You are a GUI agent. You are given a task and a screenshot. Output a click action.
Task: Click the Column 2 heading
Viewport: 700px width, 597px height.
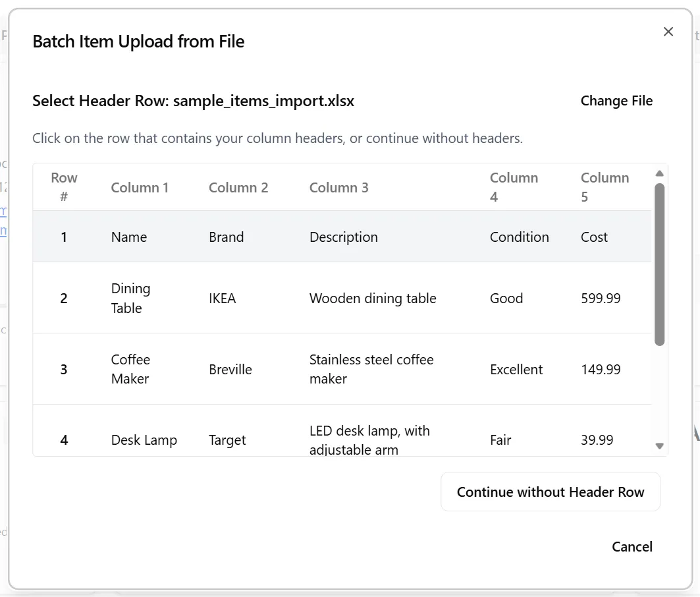pos(238,187)
